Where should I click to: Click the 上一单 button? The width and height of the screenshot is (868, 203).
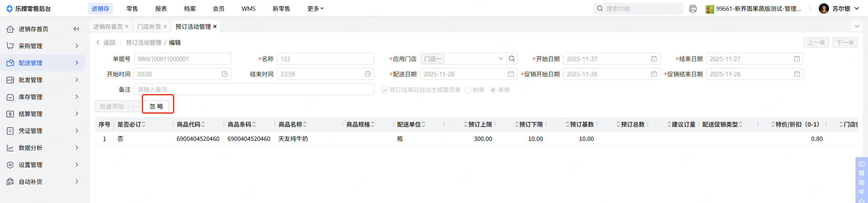tap(816, 42)
